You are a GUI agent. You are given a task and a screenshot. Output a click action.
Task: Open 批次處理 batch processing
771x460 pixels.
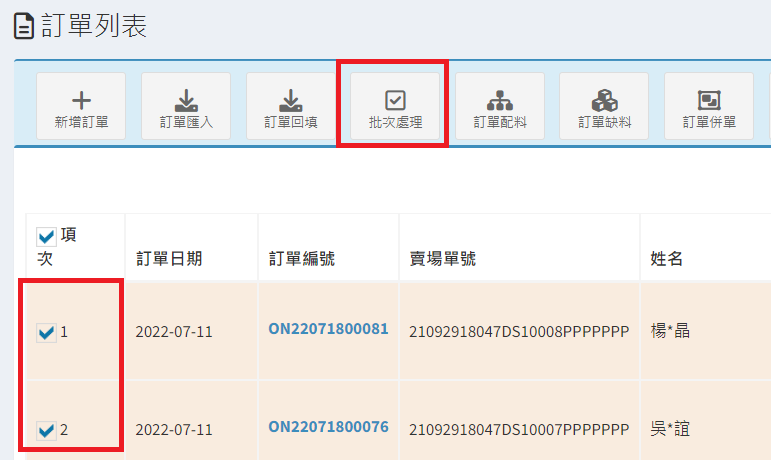tap(395, 101)
